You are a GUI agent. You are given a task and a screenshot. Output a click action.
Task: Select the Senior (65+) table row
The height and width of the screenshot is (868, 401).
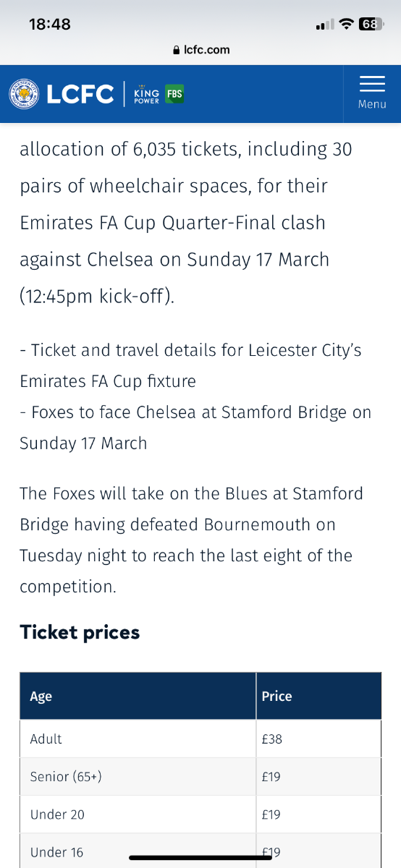point(200,777)
